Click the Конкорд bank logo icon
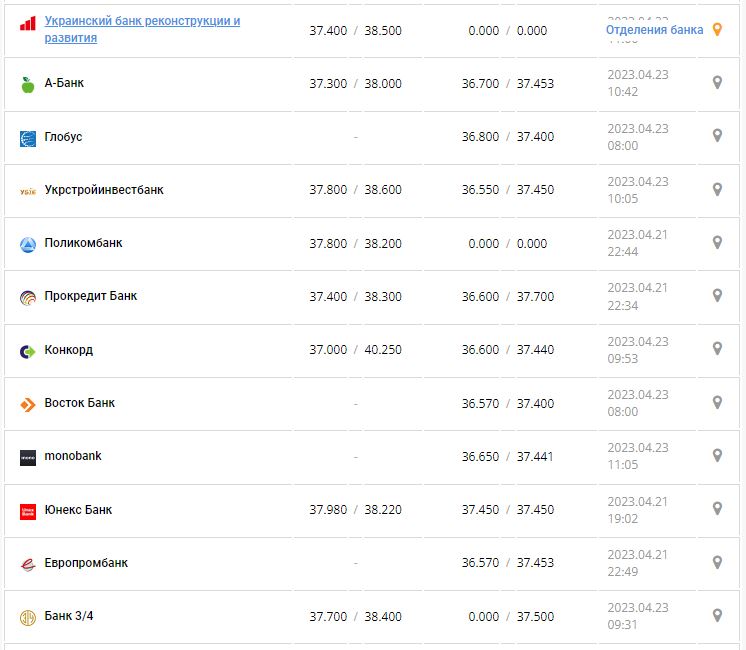The height and width of the screenshot is (650, 746). 28,351
